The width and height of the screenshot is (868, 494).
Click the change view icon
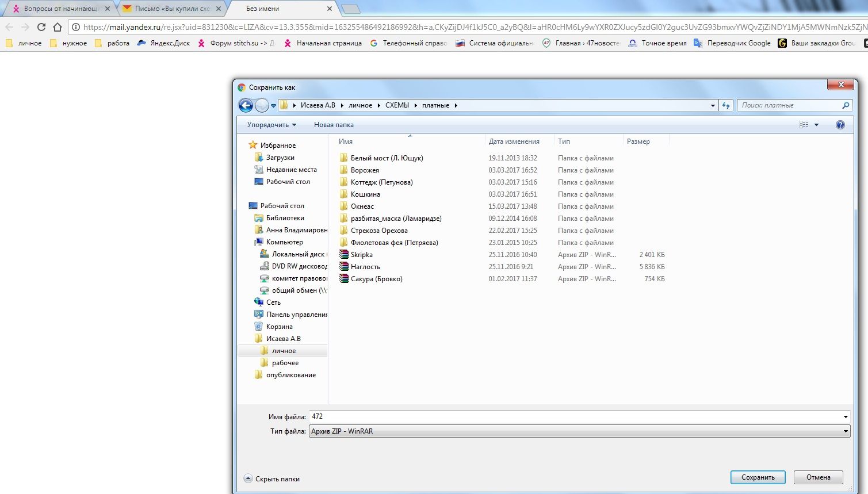click(804, 125)
